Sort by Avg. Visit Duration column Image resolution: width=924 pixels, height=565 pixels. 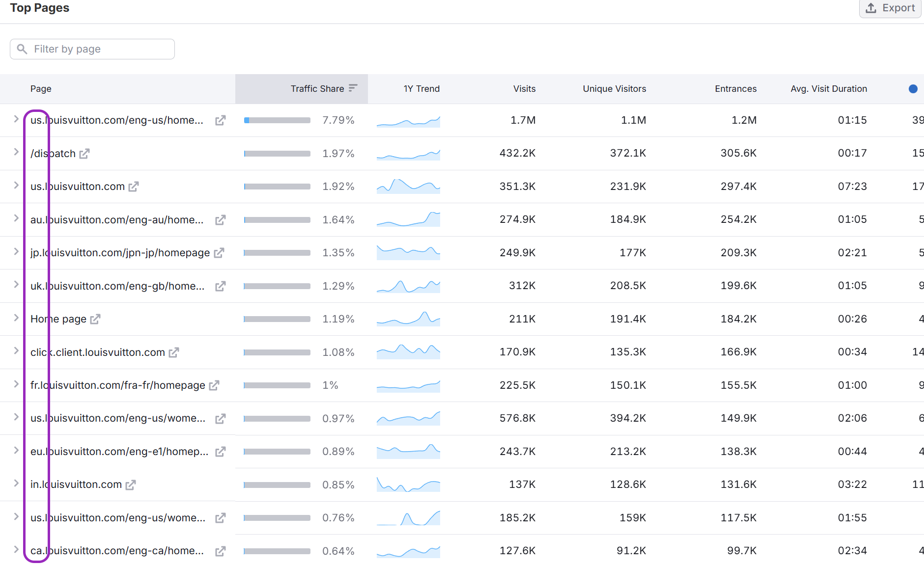tap(829, 89)
